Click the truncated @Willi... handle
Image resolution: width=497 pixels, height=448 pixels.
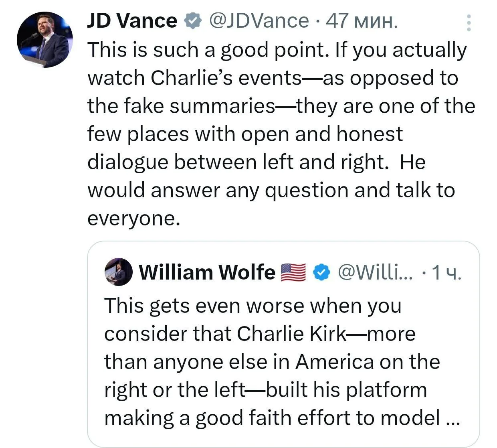375,272
